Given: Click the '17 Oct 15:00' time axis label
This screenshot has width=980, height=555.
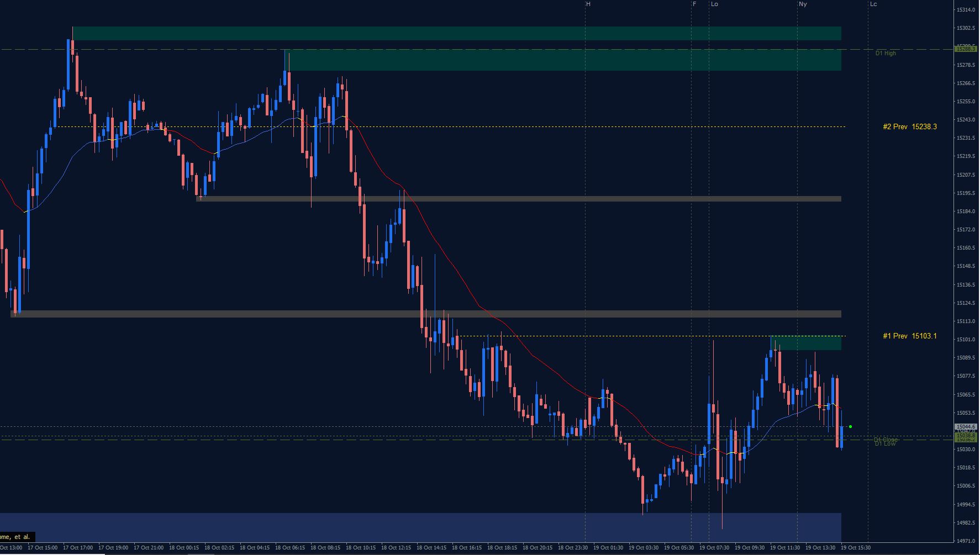Looking at the screenshot, I should tap(43, 548).
